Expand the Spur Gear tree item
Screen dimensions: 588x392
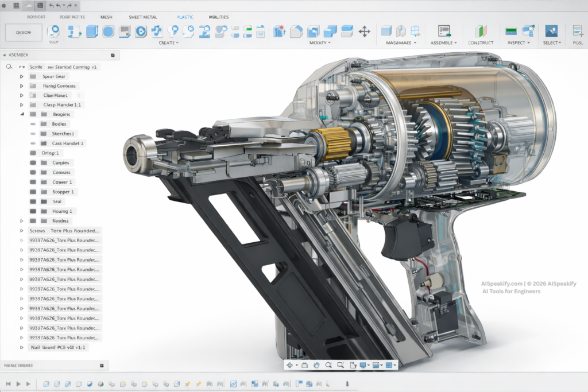pyautogui.click(x=22, y=76)
